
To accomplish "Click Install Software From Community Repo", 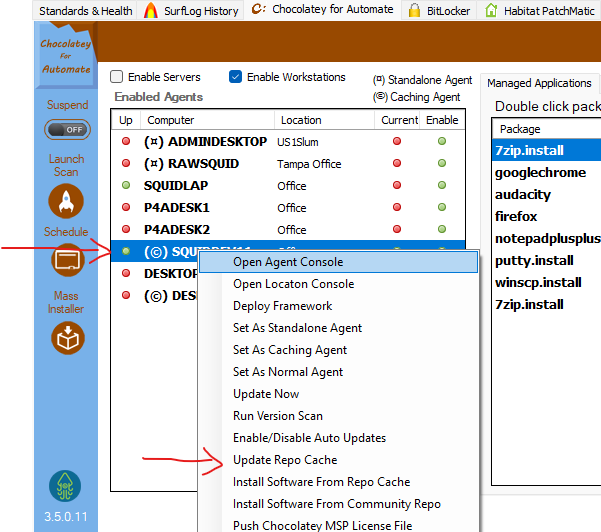I will pos(337,504).
